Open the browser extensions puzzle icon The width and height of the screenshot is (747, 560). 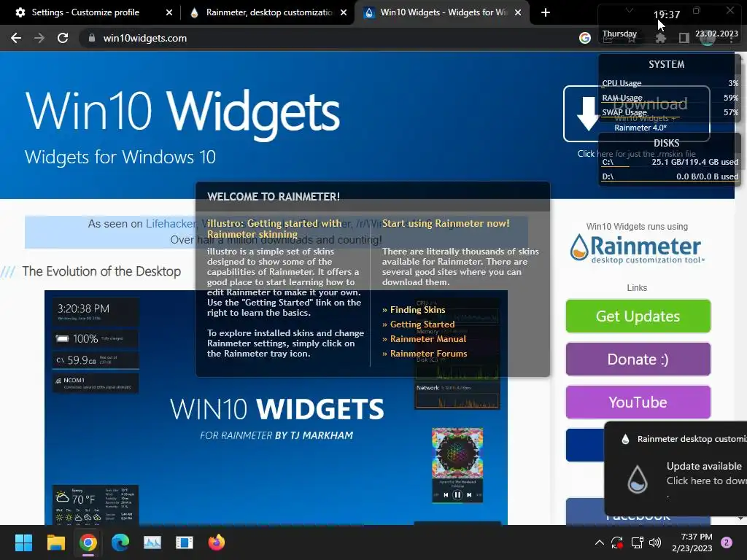pos(660,38)
